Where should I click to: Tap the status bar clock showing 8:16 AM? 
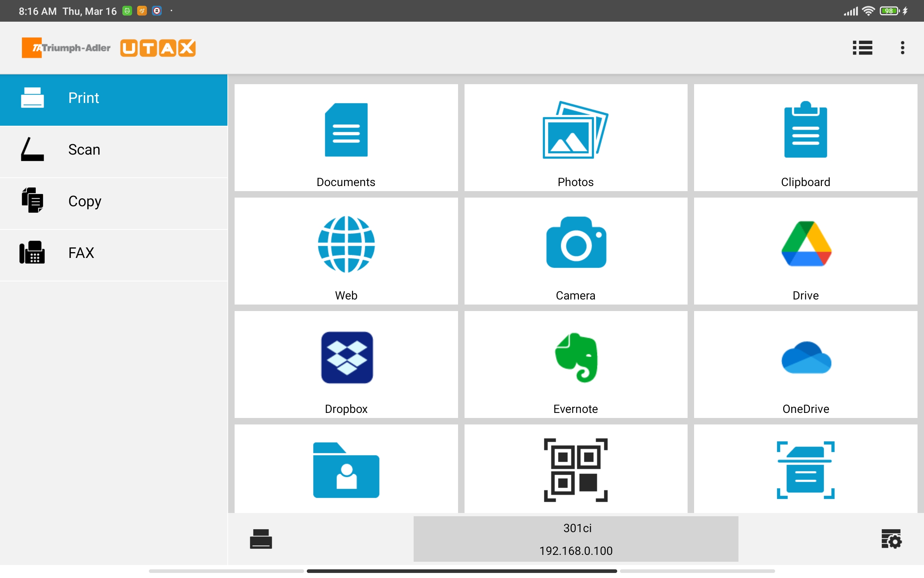[38, 11]
